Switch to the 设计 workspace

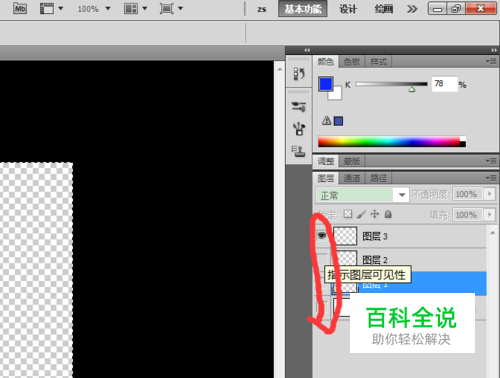click(348, 9)
